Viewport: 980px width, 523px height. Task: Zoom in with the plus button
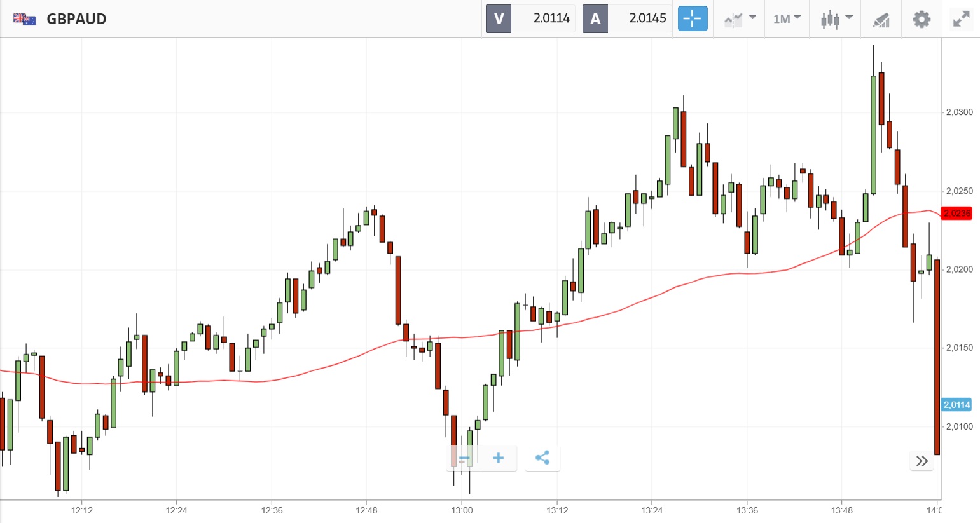click(x=499, y=458)
